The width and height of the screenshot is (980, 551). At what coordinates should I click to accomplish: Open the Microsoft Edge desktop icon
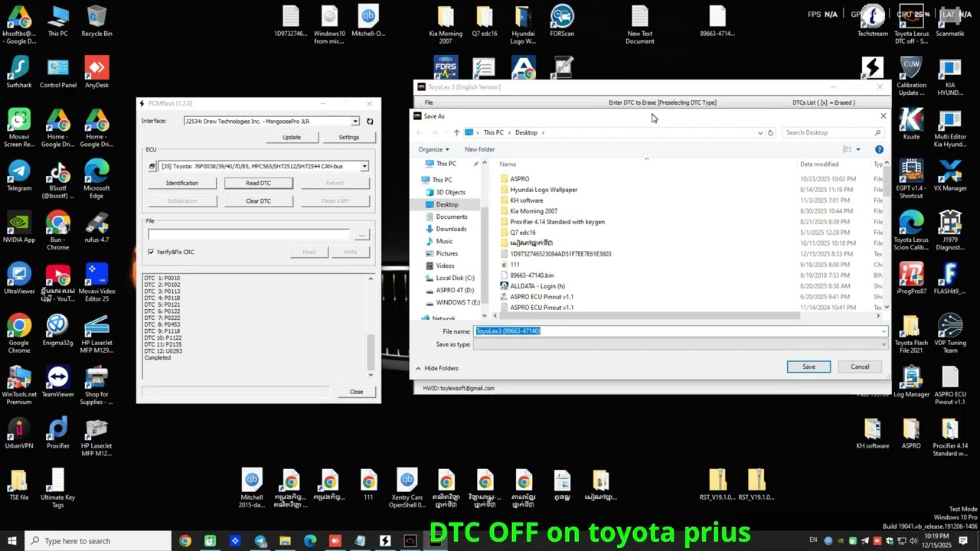coord(96,180)
